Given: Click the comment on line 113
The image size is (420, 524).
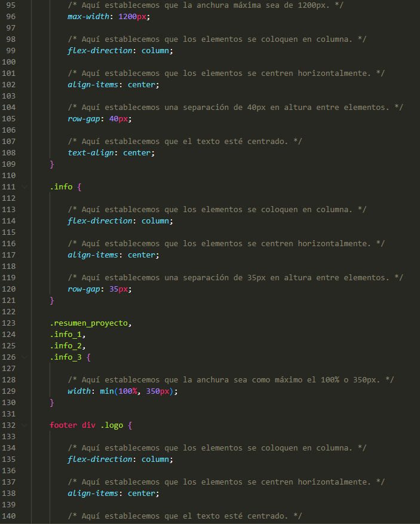Looking at the screenshot, I should pyautogui.click(x=217, y=210).
